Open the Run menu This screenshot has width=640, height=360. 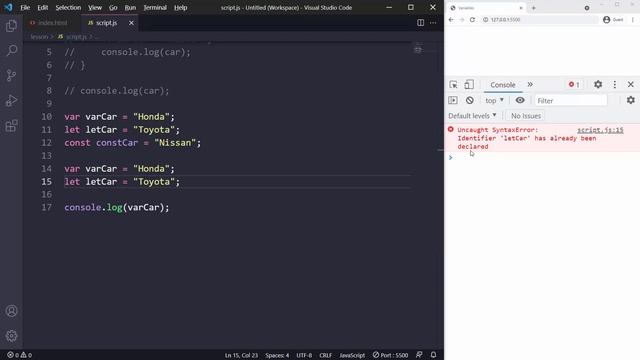coord(130,7)
